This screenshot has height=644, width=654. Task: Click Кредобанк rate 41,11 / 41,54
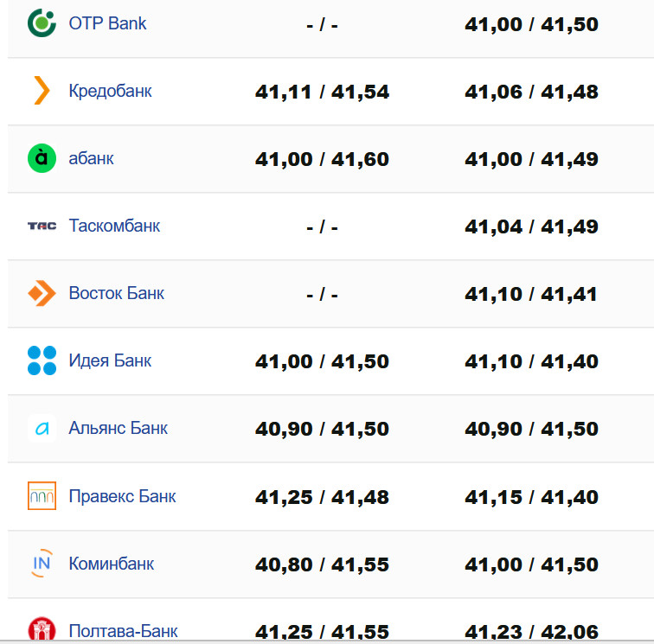point(322,92)
